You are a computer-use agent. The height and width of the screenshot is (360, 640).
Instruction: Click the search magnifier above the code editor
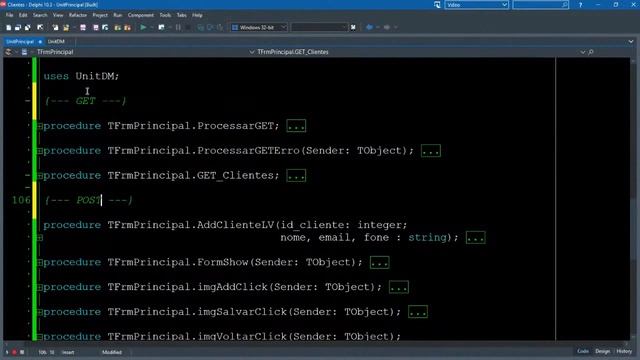591,52
